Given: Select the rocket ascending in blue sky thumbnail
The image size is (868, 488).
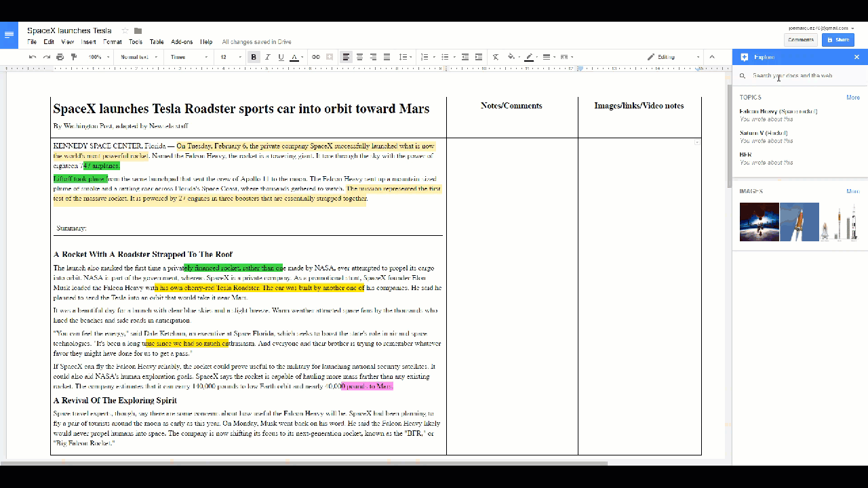Looking at the screenshot, I should tap(800, 222).
